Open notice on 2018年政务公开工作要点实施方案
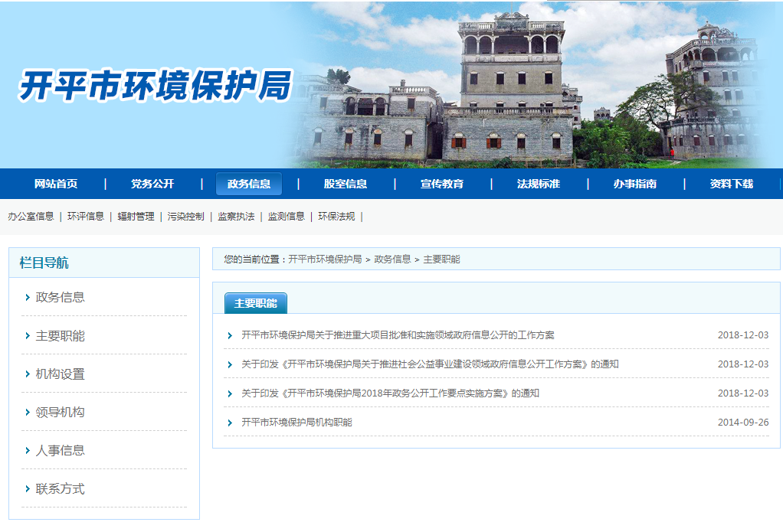The width and height of the screenshot is (783, 532). [x=390, y=393]
